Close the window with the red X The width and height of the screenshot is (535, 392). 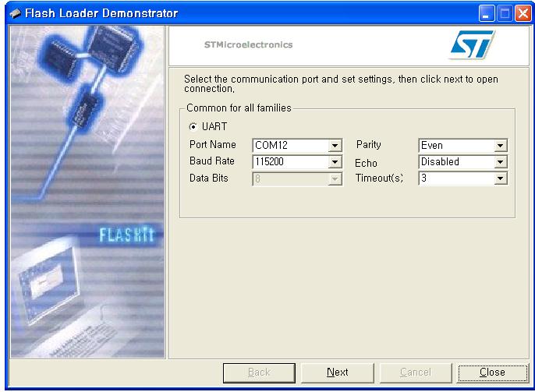(523, 13)
